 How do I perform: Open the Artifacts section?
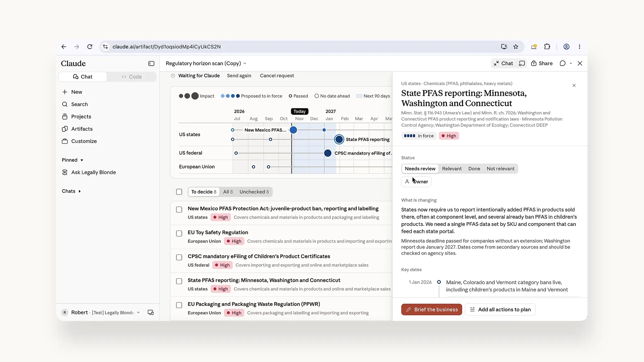(82, 129)
